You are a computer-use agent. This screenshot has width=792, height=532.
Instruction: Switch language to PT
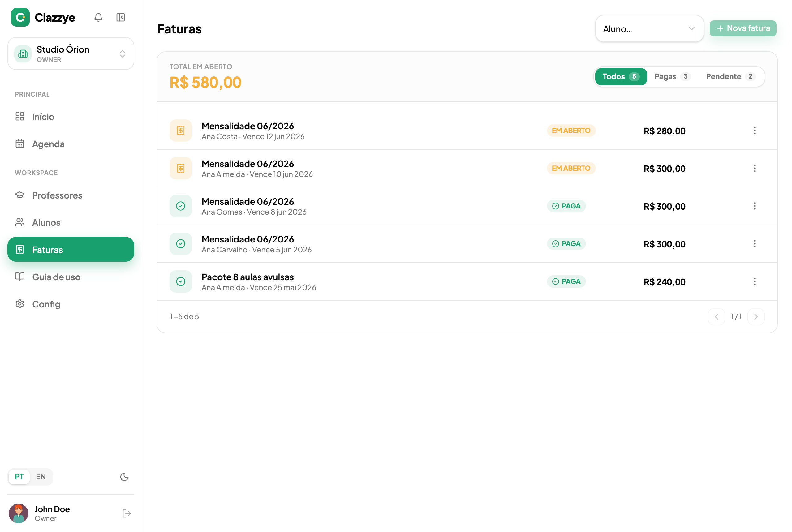[19, 477]
